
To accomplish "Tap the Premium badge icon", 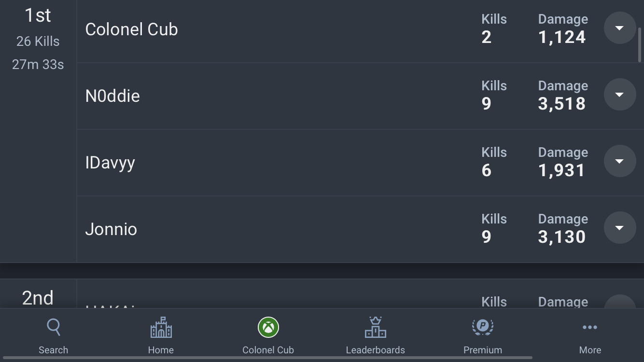I will pos(483,327).
